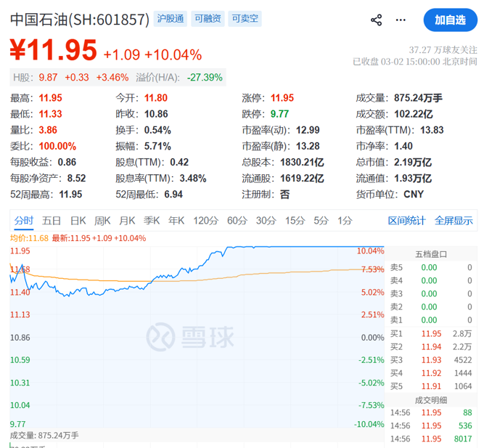This screenshot has width=484, height=448.
Task: Click the 沪股通 tag
Action: (169, 19)
